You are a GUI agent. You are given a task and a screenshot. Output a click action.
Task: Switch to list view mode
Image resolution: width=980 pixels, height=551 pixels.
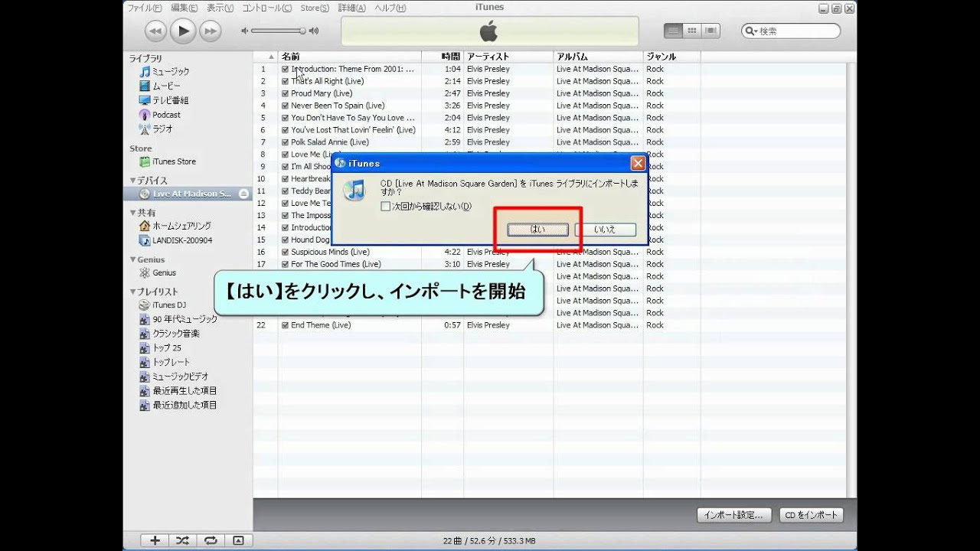pyautogui.click(x=673, y=31)
